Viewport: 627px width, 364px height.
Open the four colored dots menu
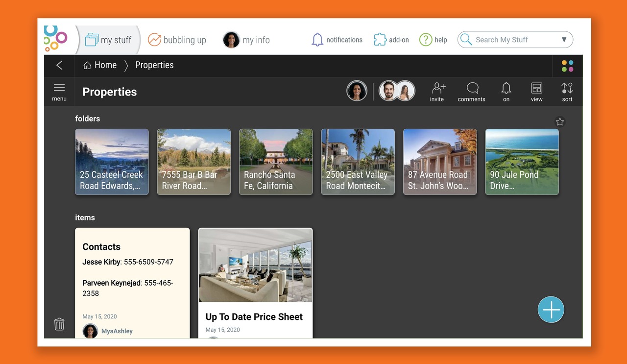[x=567, y=66]
